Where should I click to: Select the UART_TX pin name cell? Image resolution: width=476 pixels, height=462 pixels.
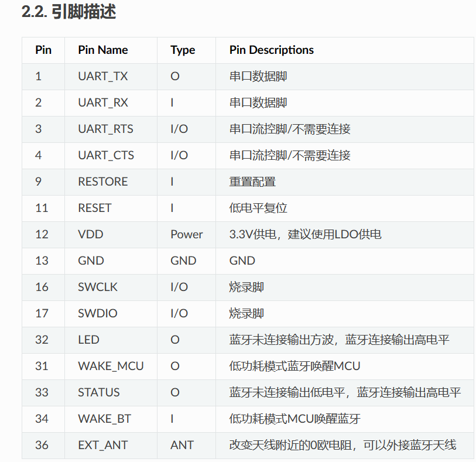(102, 76)
